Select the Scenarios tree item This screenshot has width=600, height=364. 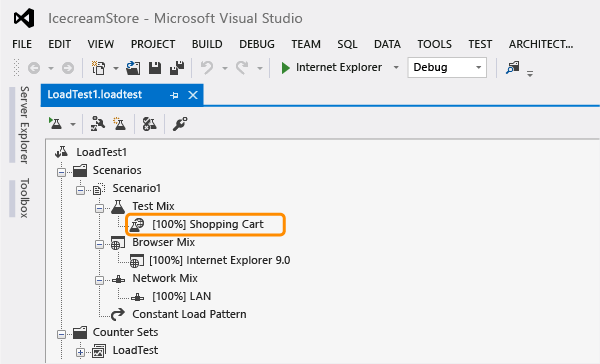[117, 170]
